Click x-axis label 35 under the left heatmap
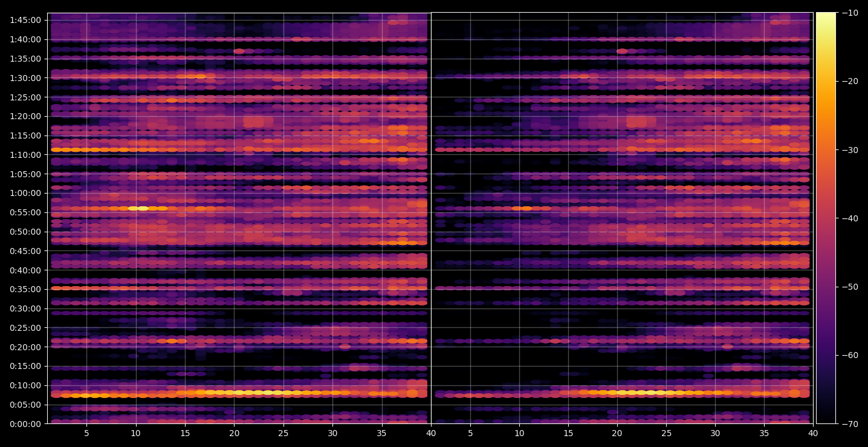Viewport: 868px width, 447px height. coord(382,434)
